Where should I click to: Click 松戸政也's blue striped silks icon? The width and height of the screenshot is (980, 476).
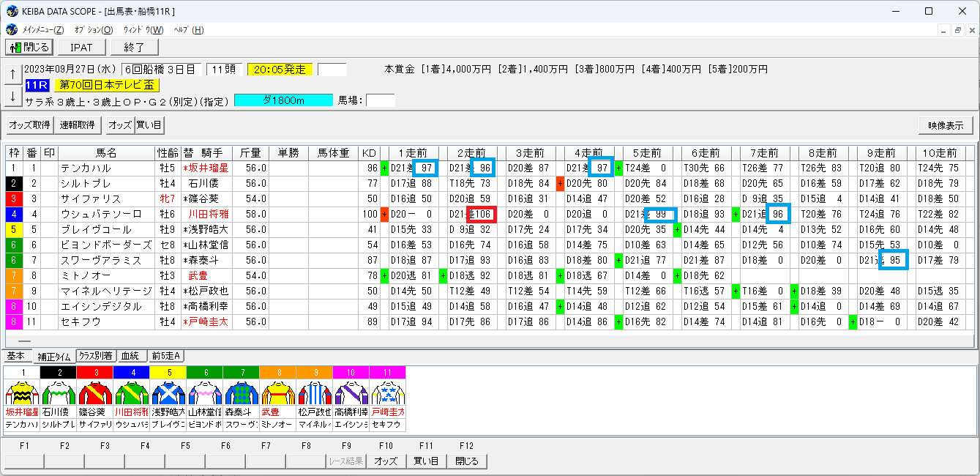[x=314, y=393]
